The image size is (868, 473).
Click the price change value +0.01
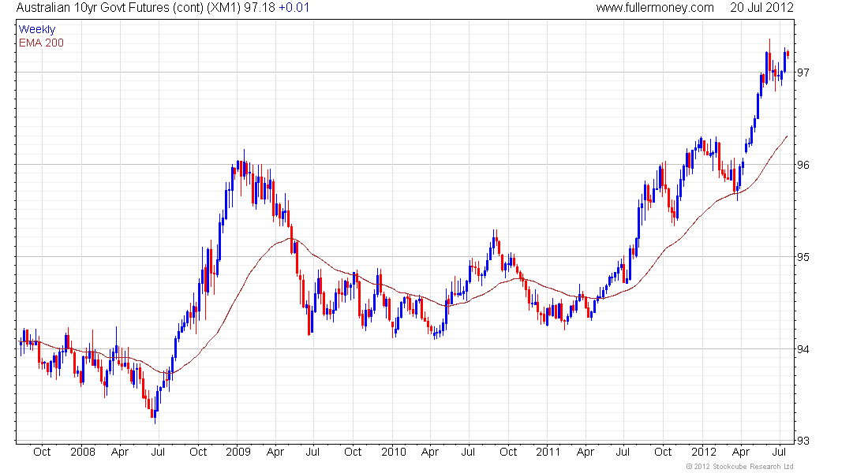click(294, 8)
